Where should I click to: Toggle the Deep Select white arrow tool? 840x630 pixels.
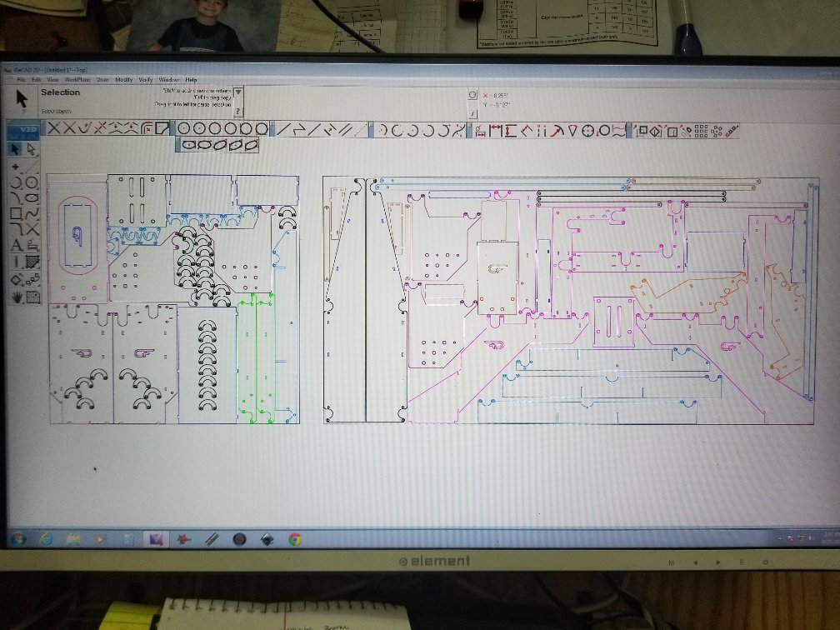tap(32, 148)
